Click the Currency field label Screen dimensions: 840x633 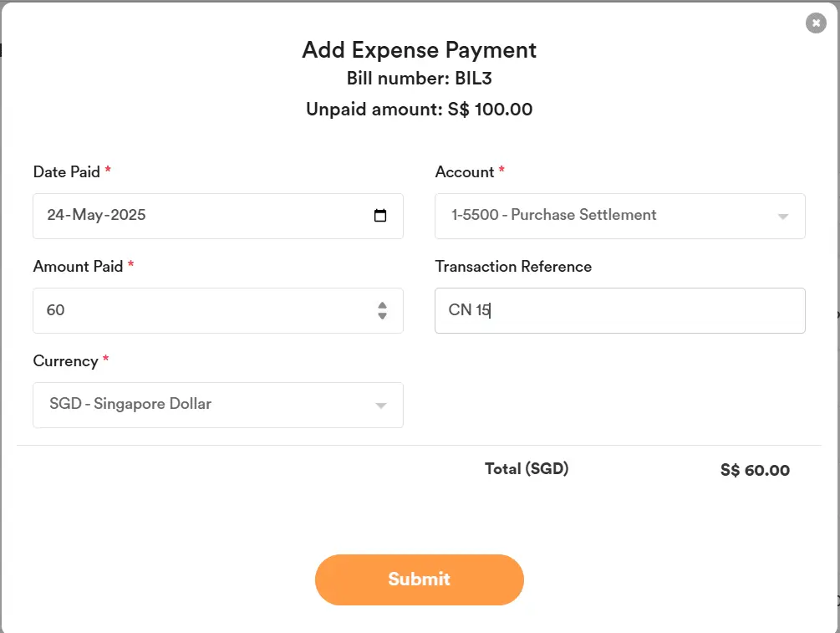coord(65,361)
